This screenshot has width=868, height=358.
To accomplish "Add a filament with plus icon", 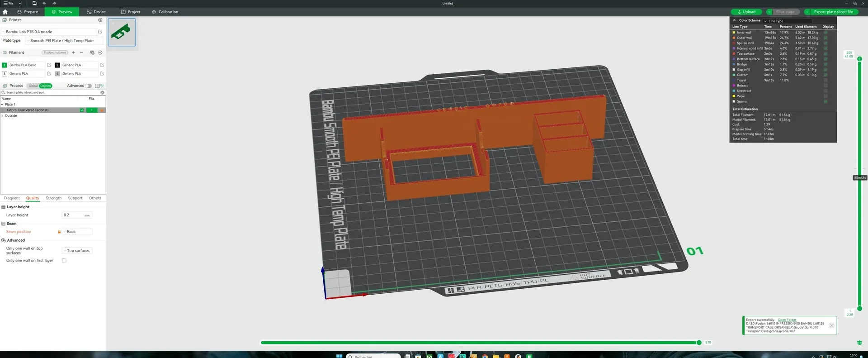I will pyautogui.click(x=74, y=53).
